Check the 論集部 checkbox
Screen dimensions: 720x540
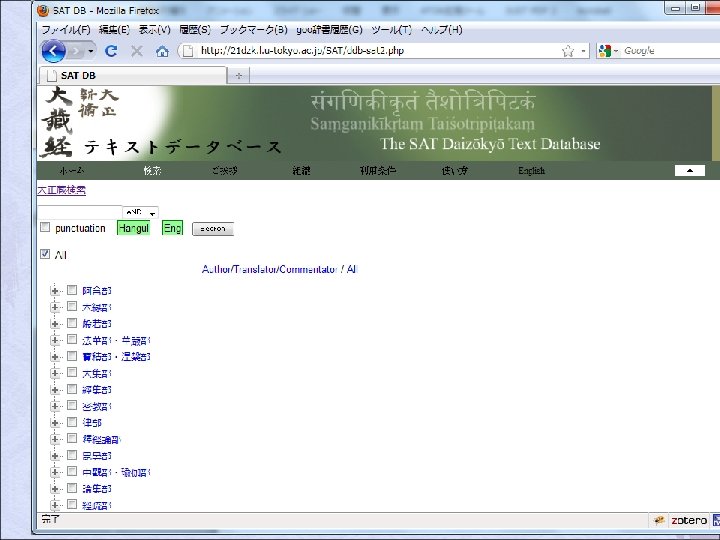[72, 488]
